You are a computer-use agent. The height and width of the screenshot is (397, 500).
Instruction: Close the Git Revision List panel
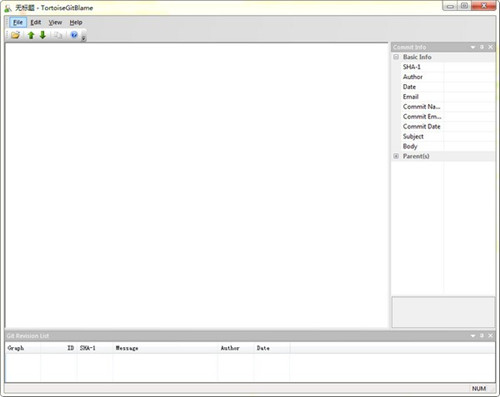490,335
